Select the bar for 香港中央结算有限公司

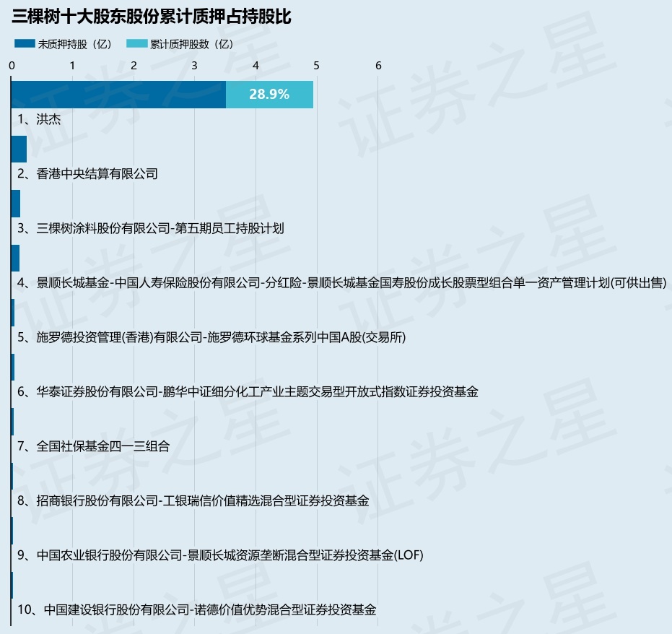click(x=19, y=149)
